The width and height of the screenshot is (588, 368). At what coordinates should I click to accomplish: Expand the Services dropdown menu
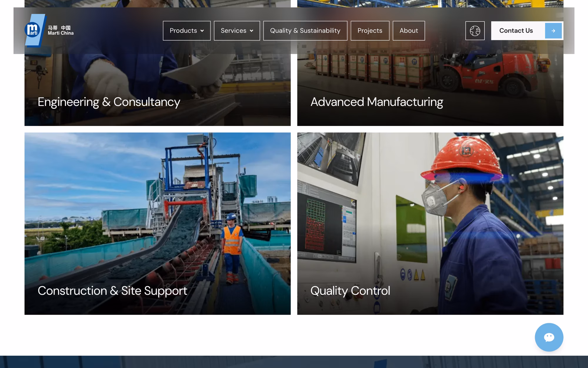click(237, 31)
